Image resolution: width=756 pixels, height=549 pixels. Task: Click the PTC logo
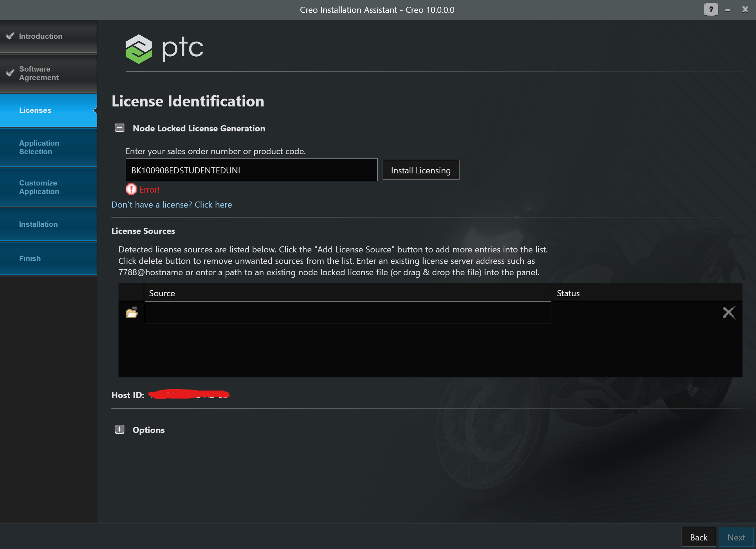point(164,48)
